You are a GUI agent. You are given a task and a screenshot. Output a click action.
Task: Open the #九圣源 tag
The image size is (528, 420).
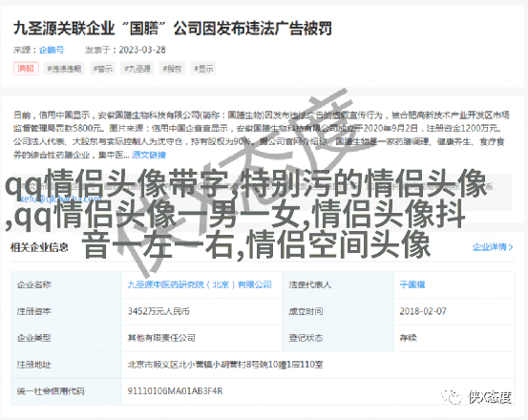click(137, 69)
